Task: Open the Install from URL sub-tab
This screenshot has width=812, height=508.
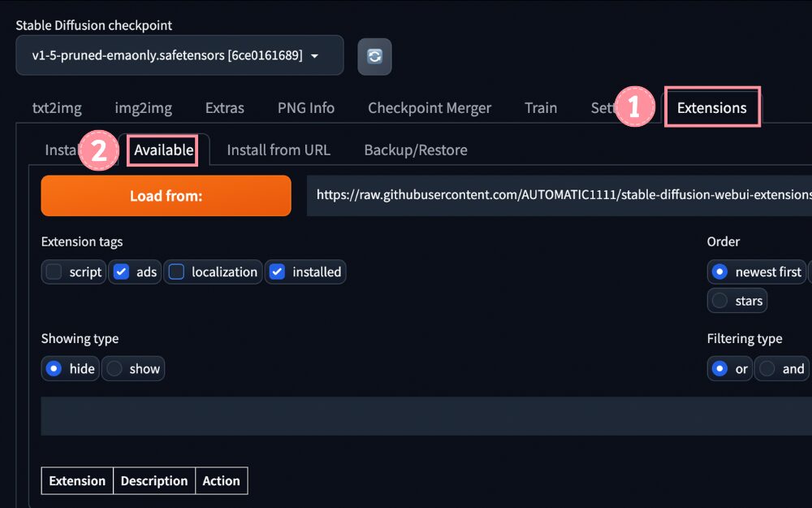Action: coord(279,150)
